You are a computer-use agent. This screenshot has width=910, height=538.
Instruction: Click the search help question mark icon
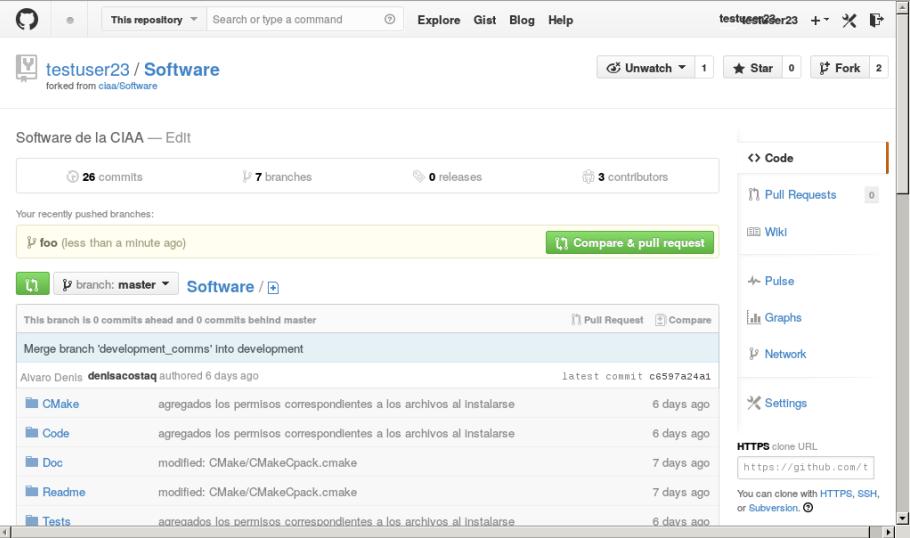click(x=389, y=19)
